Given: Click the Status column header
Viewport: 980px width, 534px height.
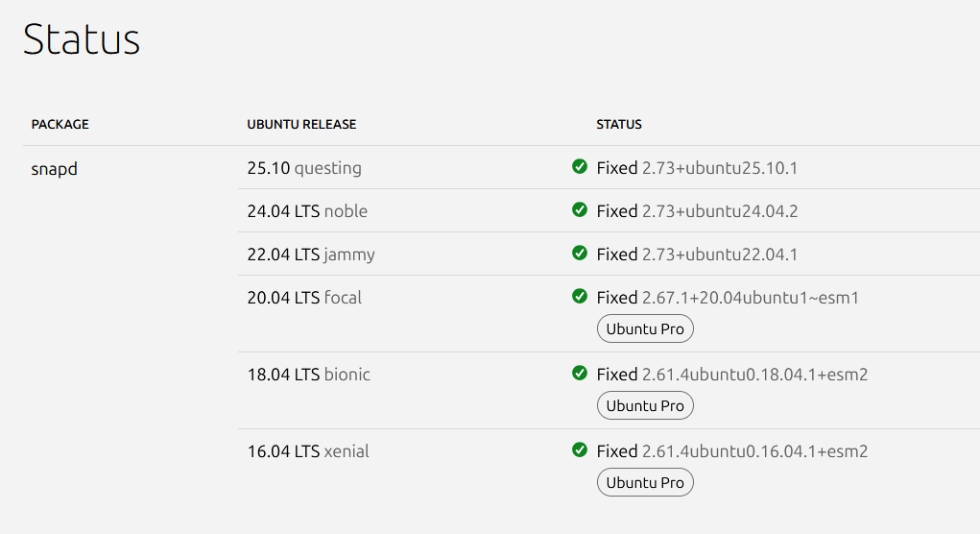Looking at the screenshot, I should 619,125.
